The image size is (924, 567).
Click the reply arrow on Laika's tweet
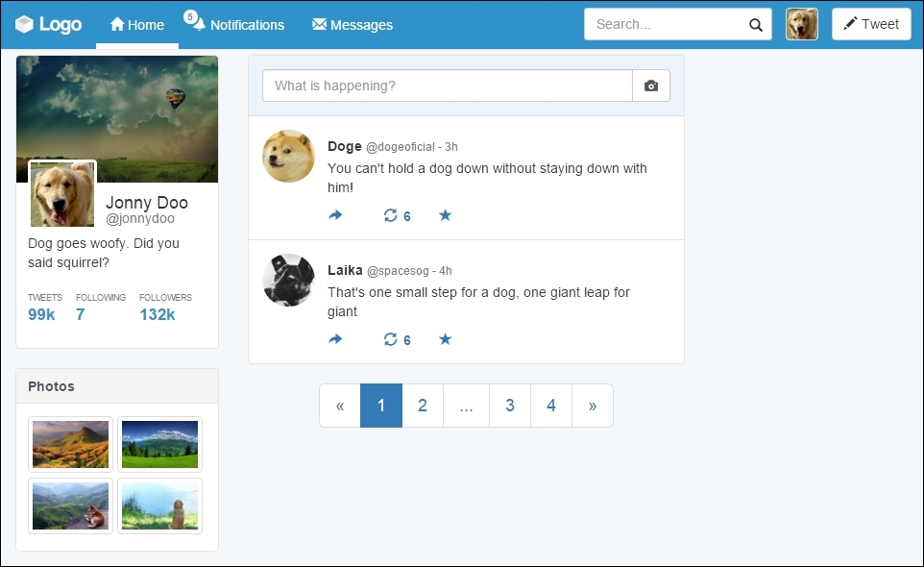tap(335, 339)
